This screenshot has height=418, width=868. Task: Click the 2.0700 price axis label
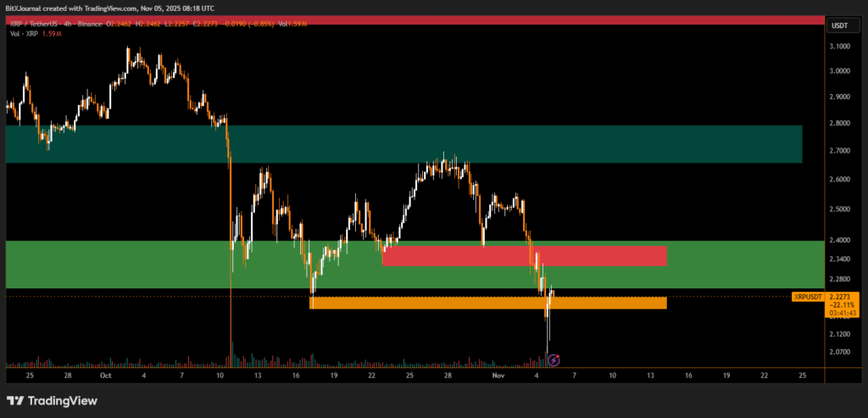coord(841,352)
